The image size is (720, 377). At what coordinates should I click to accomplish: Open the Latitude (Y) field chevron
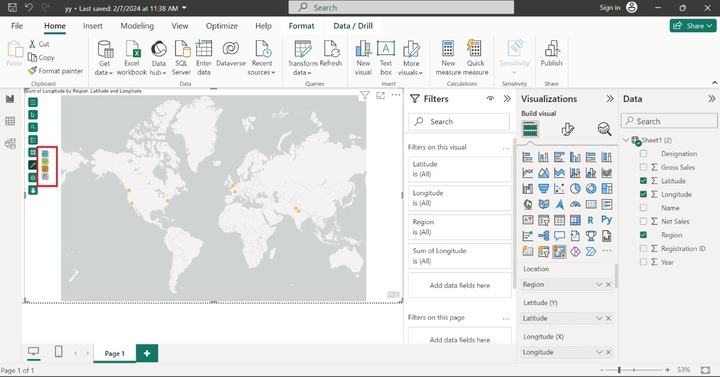[599, 318]
